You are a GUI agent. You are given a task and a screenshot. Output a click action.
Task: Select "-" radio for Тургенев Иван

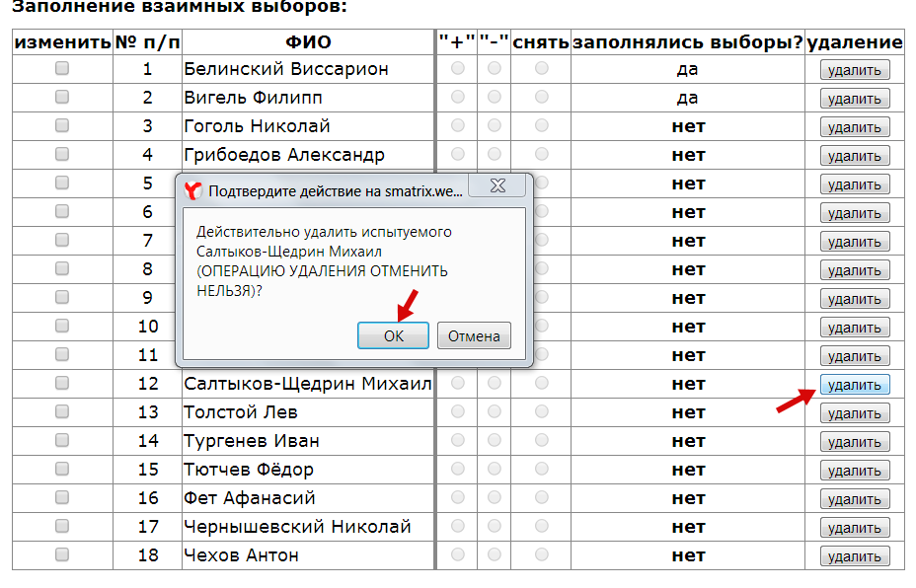(x=494, y=441)
